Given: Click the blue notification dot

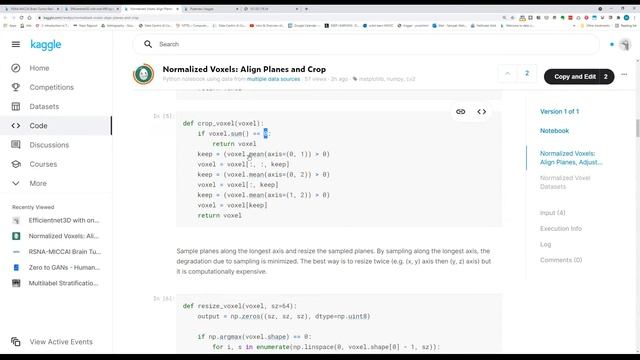Looking at the screenshot, I should pyautogui.click(x=611, y=44).
